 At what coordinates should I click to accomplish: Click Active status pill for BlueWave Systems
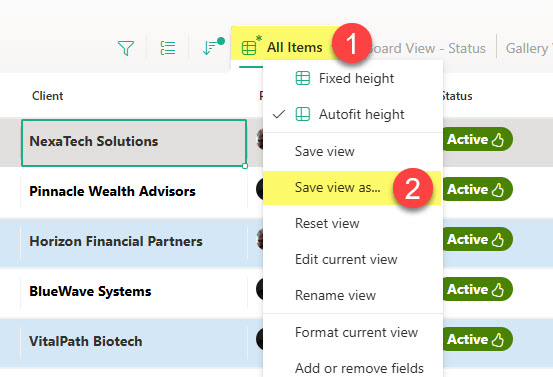point(477,290)
